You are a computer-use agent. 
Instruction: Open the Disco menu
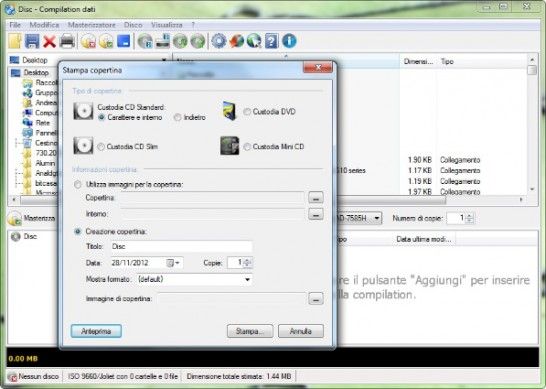(133, 25)
